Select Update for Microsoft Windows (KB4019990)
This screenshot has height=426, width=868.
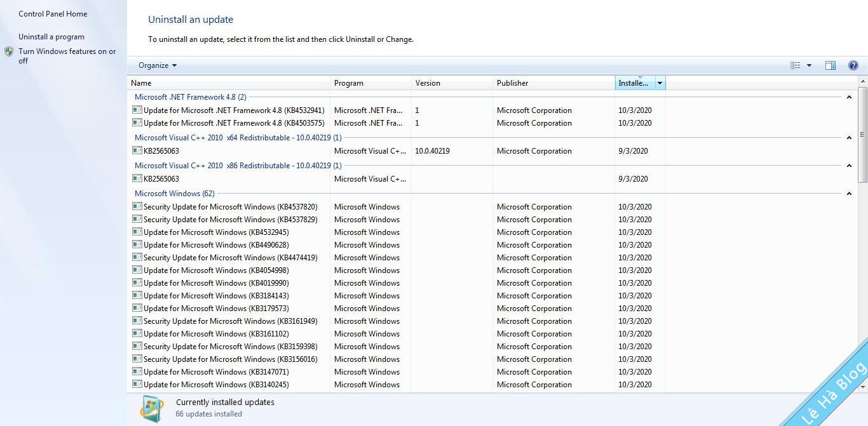click(216, 283)
